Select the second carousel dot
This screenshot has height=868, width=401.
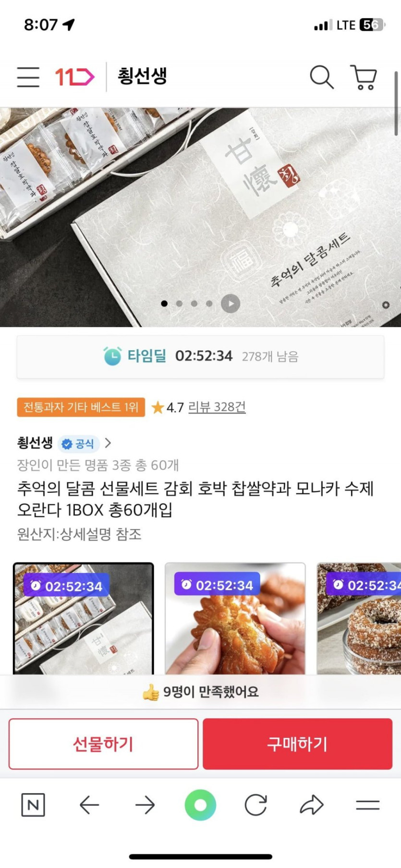(179, 304)
